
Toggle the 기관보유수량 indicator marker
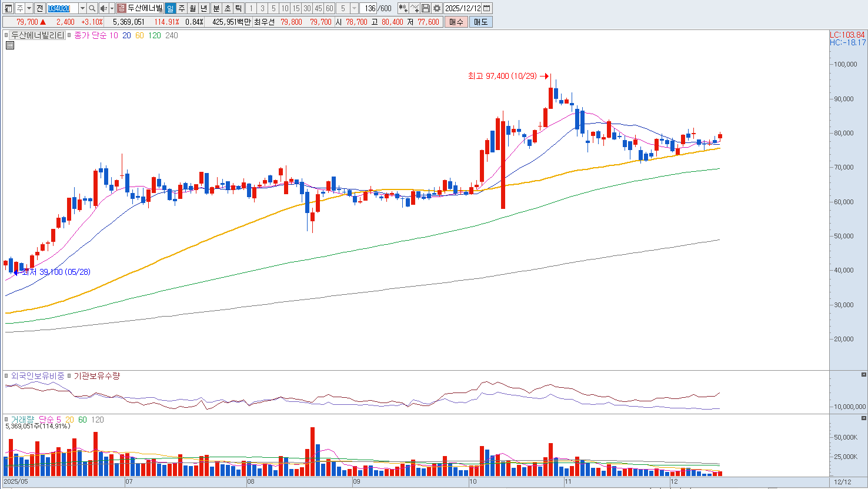tap(69, 375)
